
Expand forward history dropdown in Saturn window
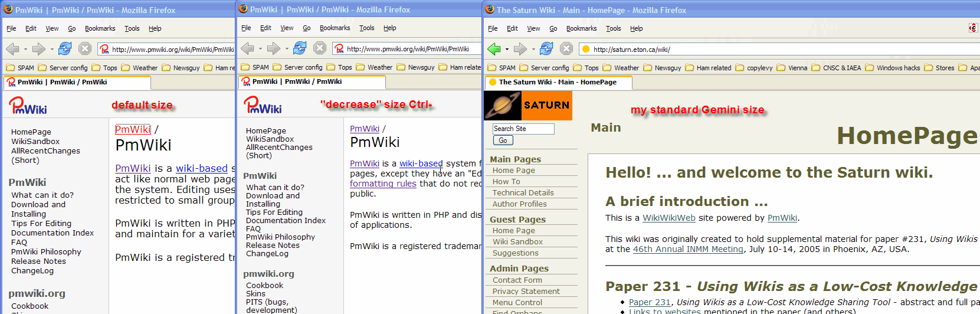tap(533, 49)
